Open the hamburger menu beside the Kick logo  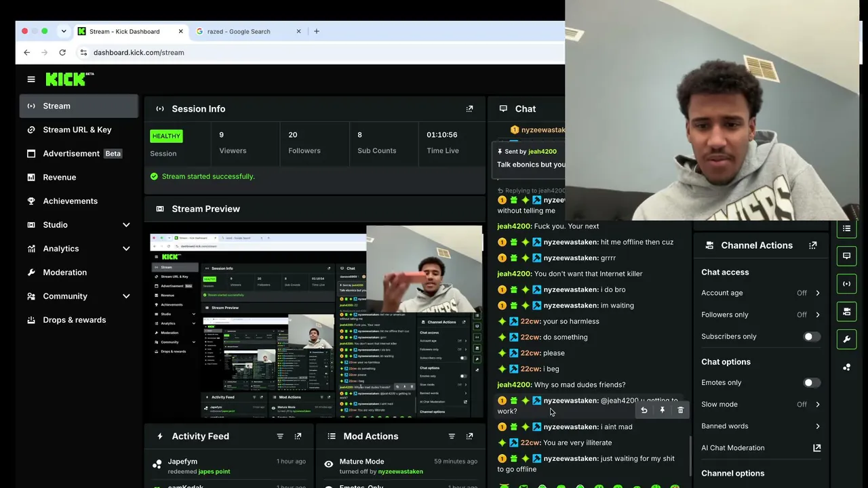[x=31, y=79]
